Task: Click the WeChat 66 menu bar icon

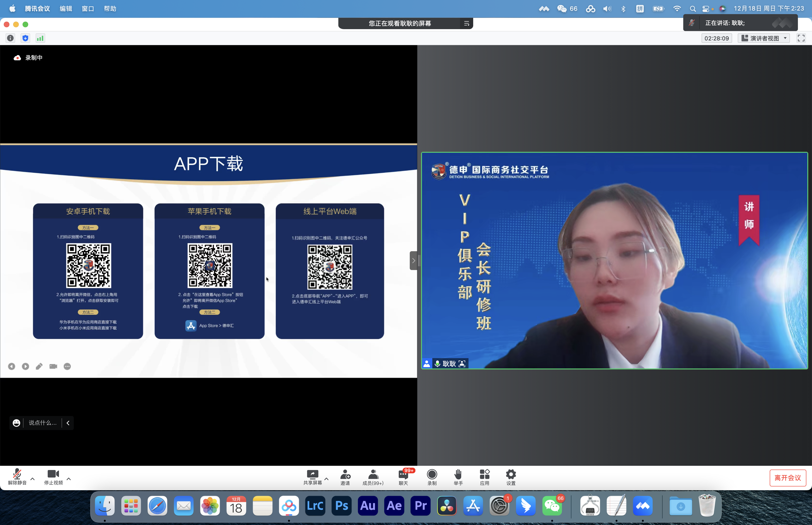Action: [x=567, y=8]
